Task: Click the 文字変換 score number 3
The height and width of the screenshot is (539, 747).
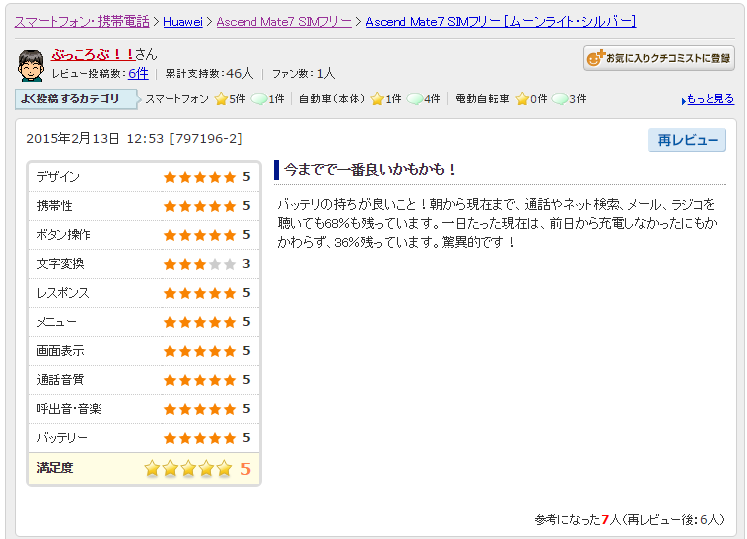Action: click(246, 264)
